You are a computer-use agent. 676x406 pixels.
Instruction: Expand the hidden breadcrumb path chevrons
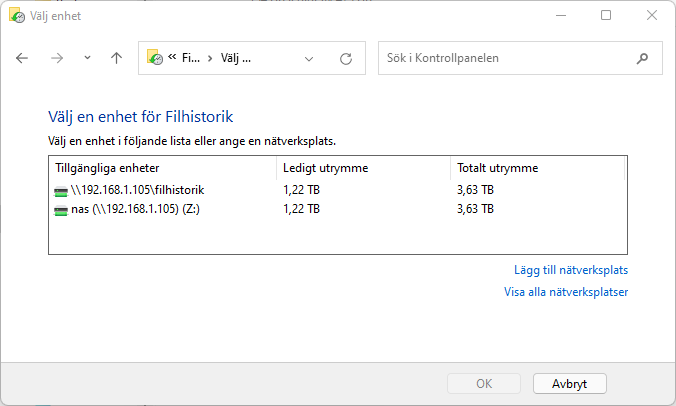(x=173, y=58)
